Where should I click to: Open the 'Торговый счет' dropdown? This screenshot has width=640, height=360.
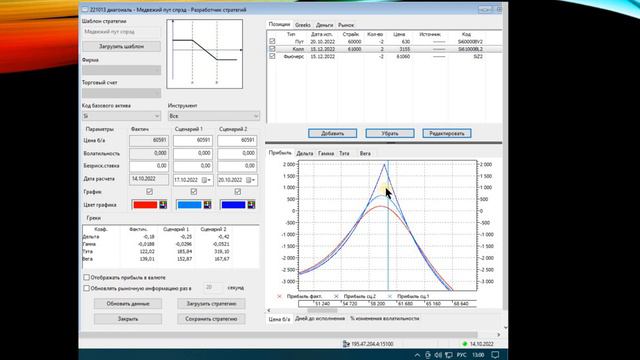(121, 93)
